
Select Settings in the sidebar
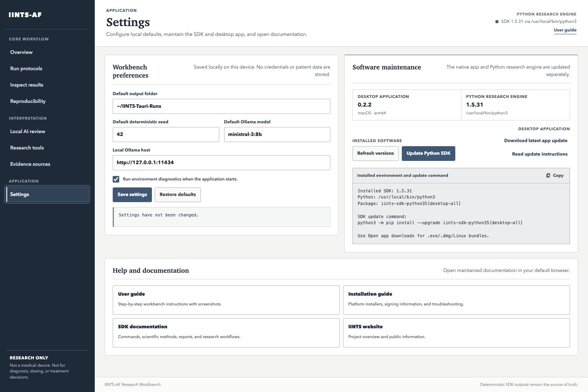click(47, 194)
